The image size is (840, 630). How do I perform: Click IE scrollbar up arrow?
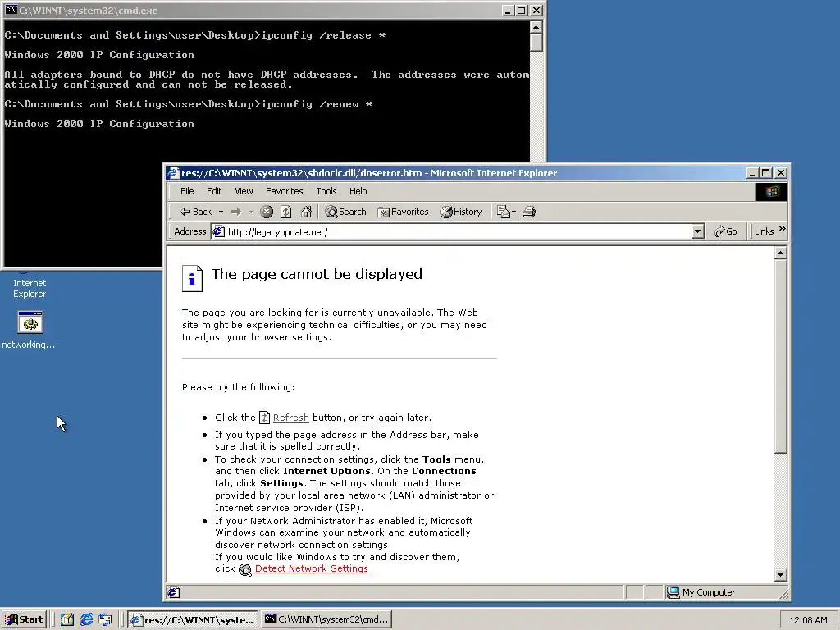click(x=781, y=253)
